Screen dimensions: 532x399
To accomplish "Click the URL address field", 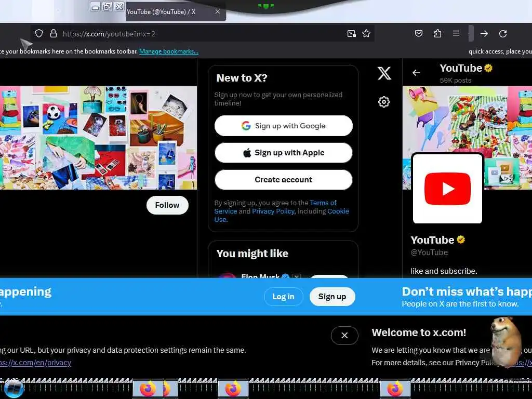I will pos(202,34).
